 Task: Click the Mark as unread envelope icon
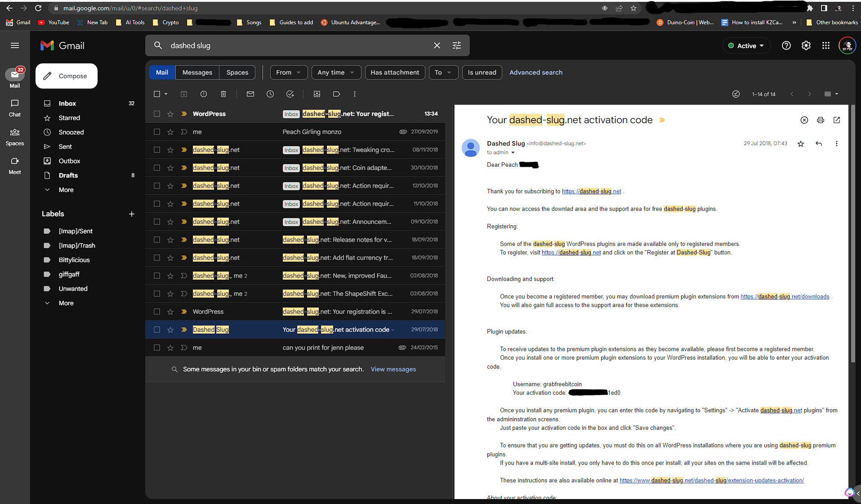click(250, 94)
